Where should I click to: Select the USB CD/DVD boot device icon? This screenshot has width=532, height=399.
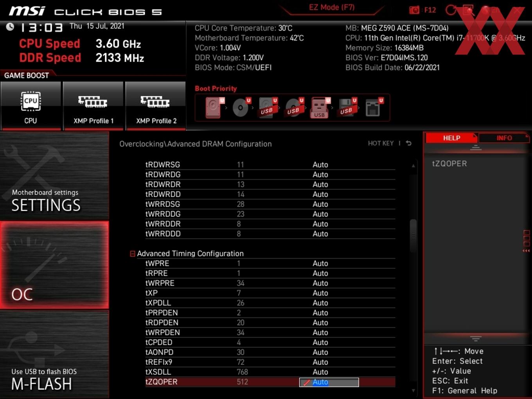(295, 108)
